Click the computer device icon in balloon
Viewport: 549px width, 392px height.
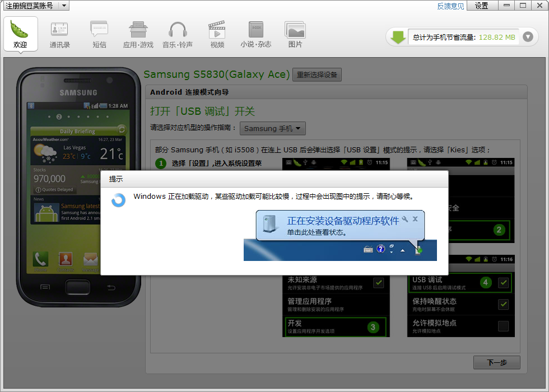coord(269,224)
